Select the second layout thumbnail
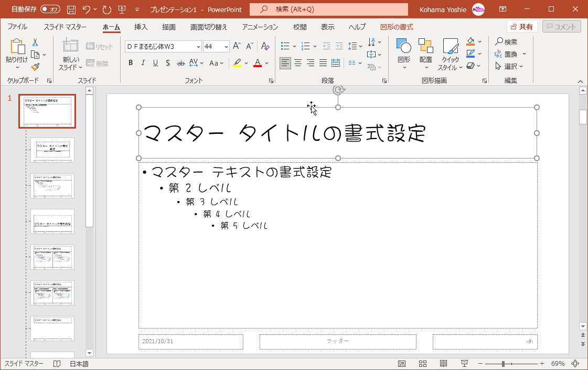This screenshot has height=370, width=588. (52, 186)
